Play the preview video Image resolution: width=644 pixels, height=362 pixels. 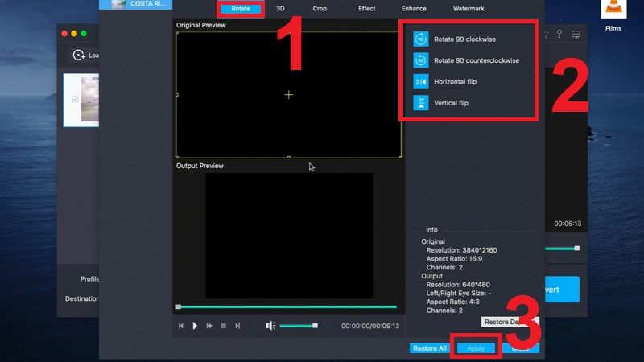pyautogui.click(x=195, y=326)
